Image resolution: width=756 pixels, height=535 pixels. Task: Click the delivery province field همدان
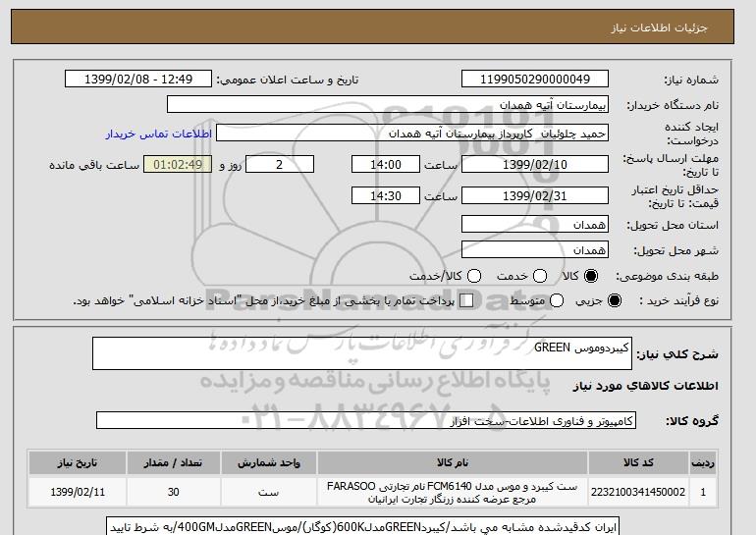pos(535,224)
